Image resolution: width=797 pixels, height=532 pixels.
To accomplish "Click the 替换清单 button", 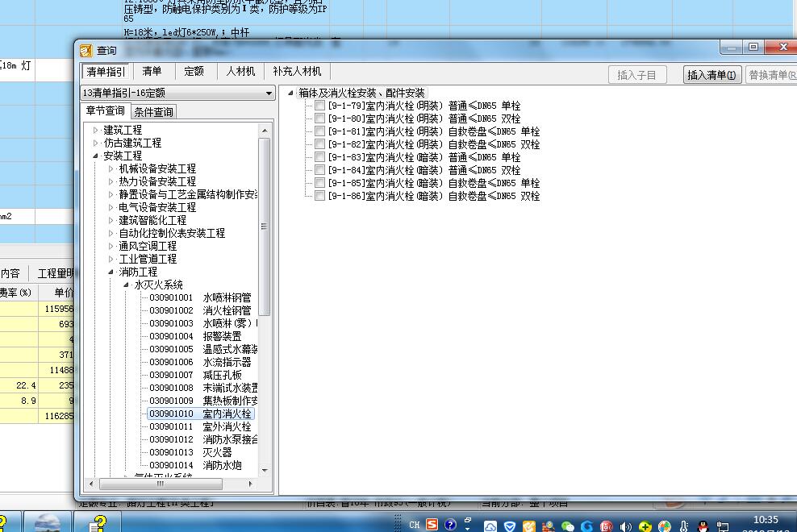I will pos(771,75).
